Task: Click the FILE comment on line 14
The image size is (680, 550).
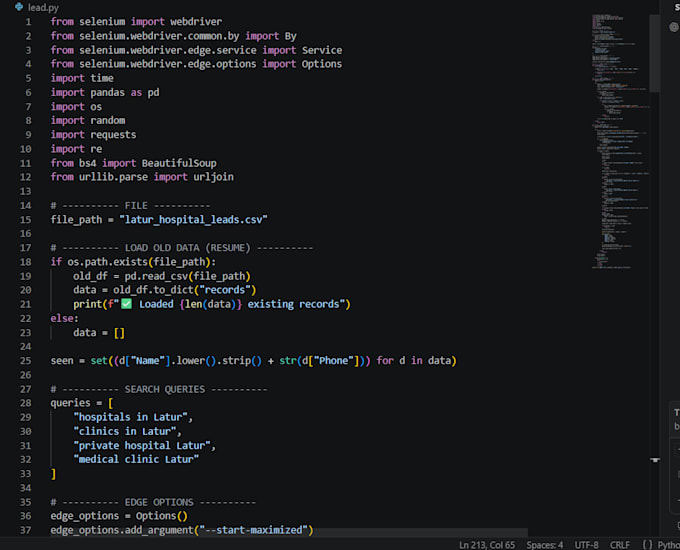Action: tap(130, 206)
